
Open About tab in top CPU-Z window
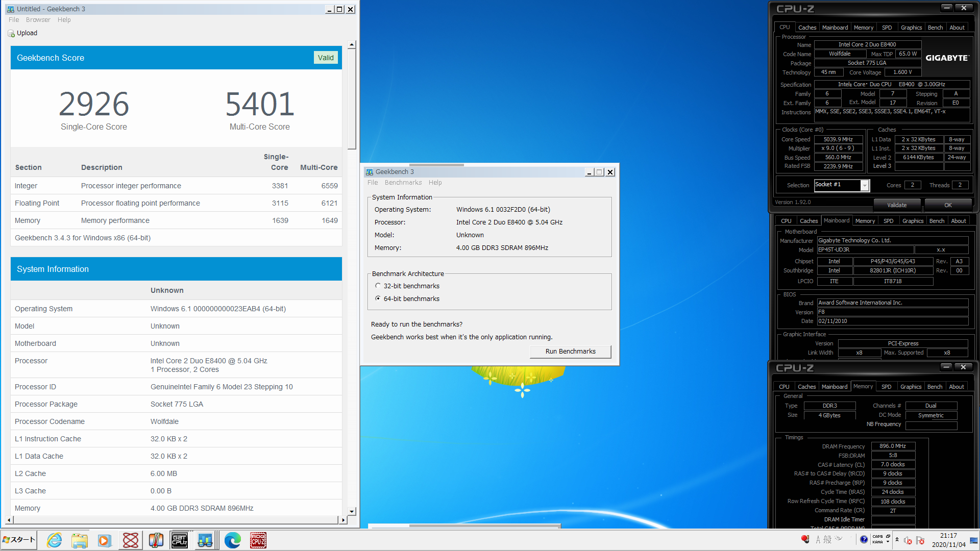click(957, 28)
